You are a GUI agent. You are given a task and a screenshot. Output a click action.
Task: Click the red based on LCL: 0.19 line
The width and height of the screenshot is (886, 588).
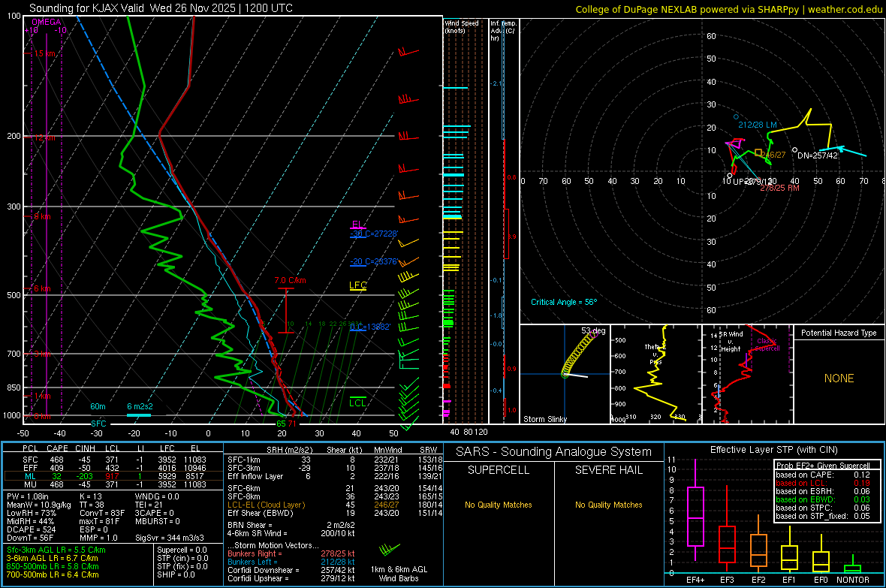click(823, 483)
